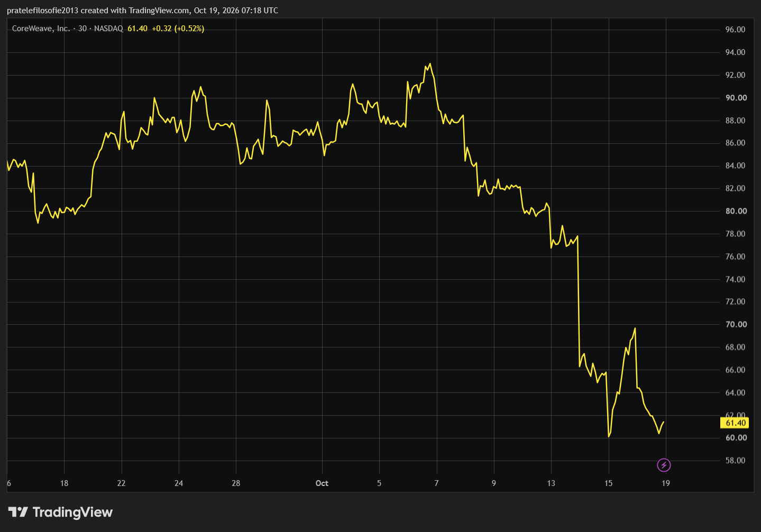The height and width of the screenshot is (532, 761).
Task: Click the 58.00 price axis label
Action: tap(735, 461)
